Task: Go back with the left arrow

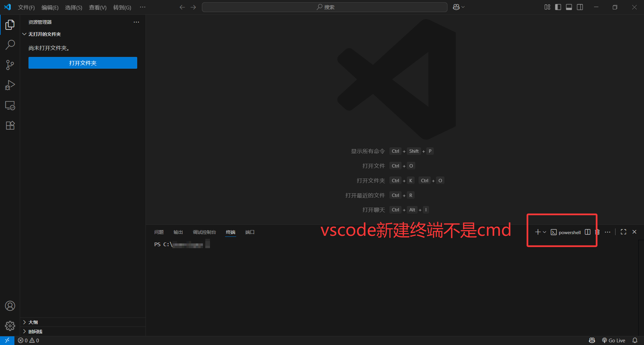Action: pyautogui.click(x=182, y=7)
